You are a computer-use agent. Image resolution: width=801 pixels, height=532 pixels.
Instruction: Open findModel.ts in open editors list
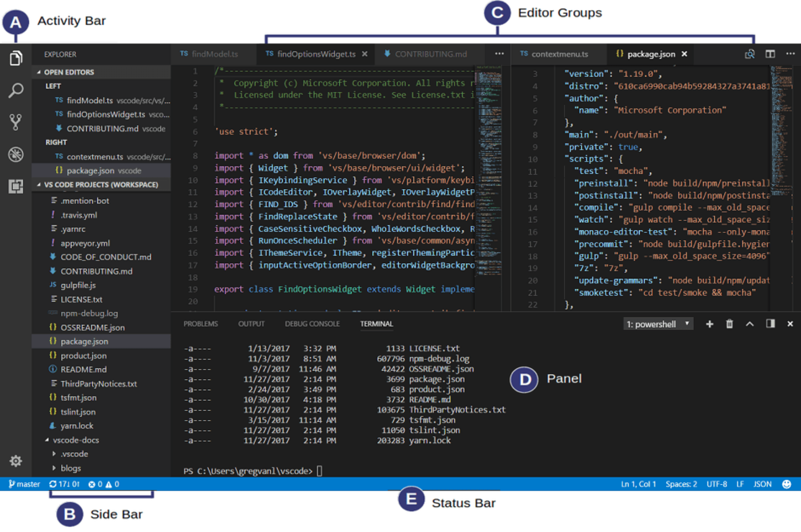(x=101, y=101)
